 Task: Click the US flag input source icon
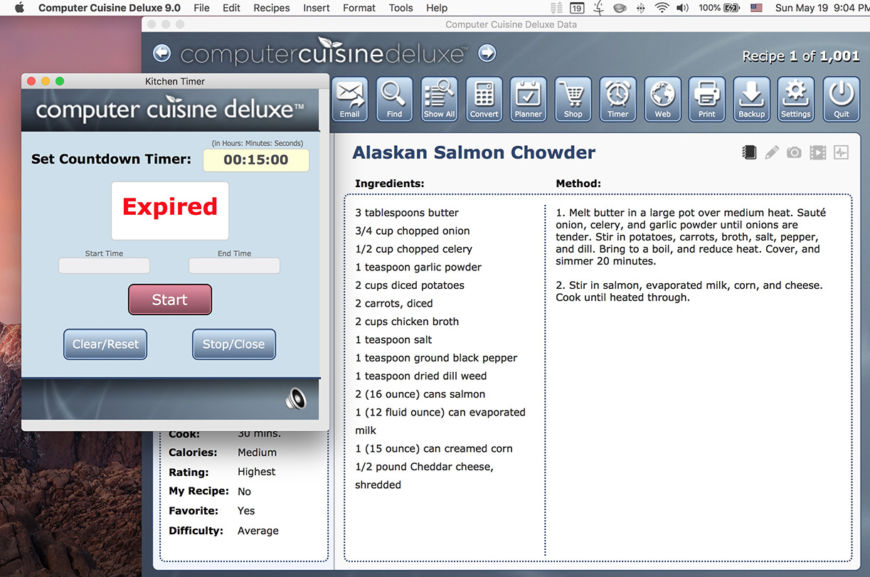tap(756, 8)
